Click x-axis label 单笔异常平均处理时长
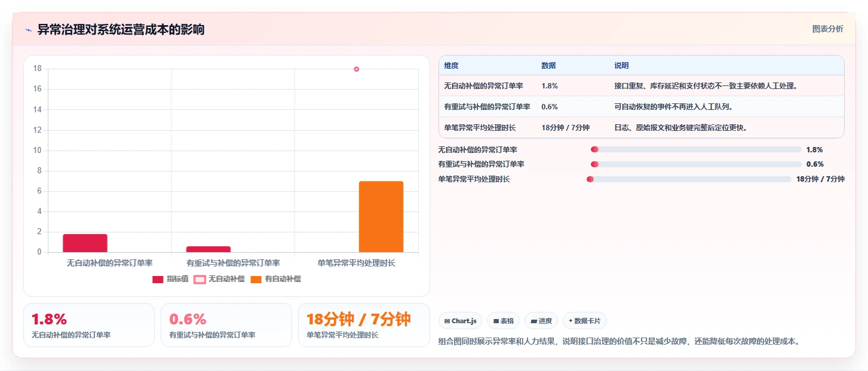Screen dimensions: 868x371 click(356, 263)
